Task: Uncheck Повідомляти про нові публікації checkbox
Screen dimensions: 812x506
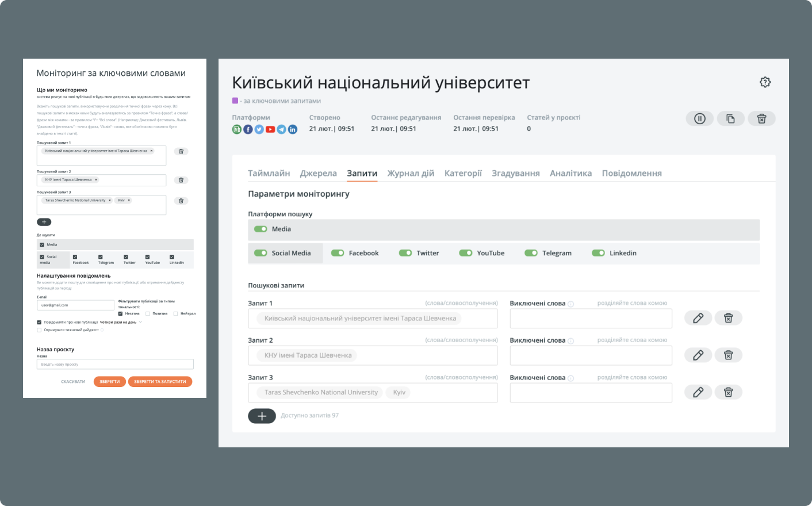Action: (39, 323)
